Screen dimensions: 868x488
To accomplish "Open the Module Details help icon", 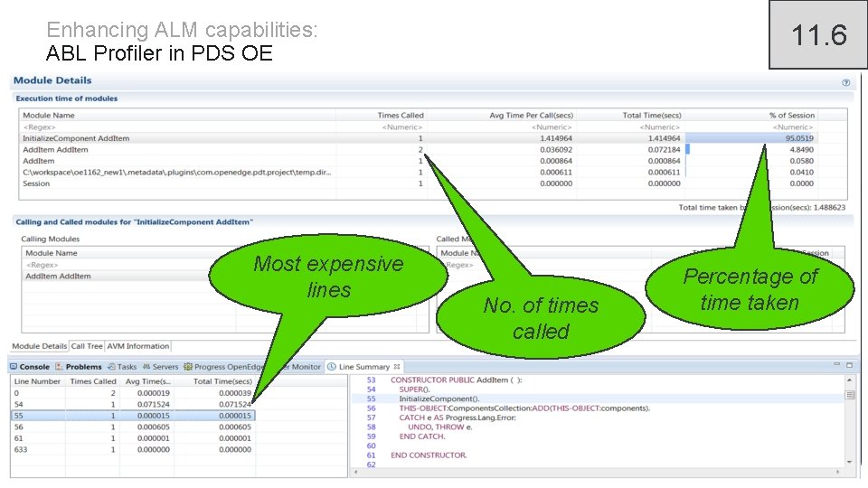I will point(845,82).
